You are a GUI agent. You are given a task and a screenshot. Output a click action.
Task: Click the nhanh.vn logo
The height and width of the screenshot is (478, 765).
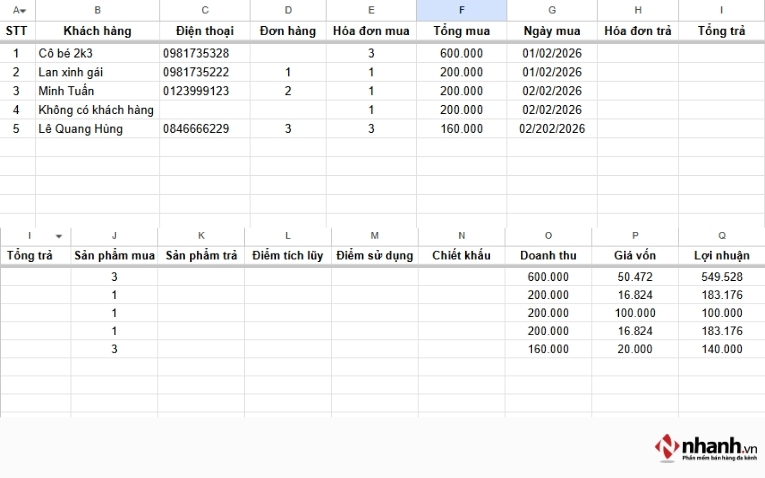click(x=704, y=446)
